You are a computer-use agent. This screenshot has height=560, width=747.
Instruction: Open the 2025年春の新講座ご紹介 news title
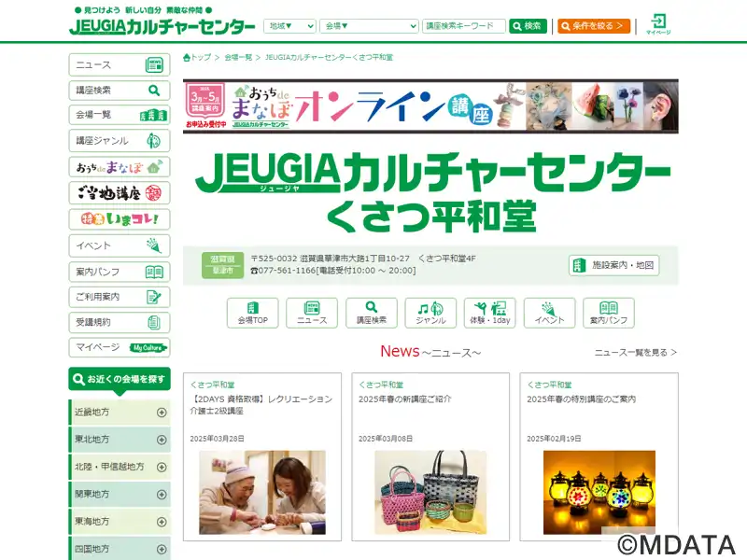click(405, 399)
